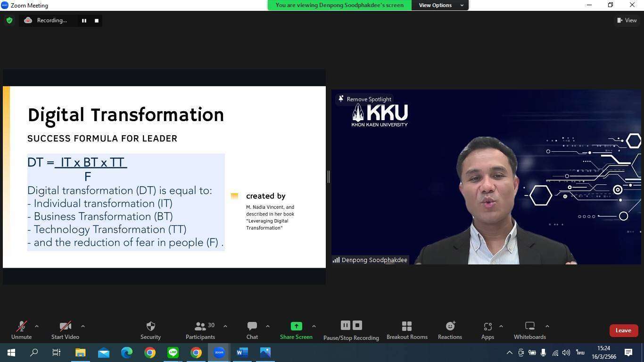Open Breakout Rooms
The width and height of the screenshot is (644, 362).
click(x=407, y=330)
